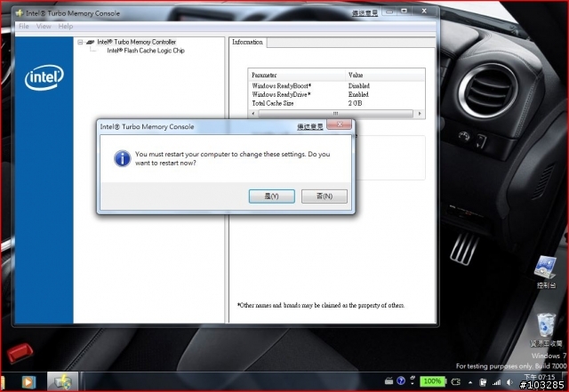Click the Intel Turbo Memory taskbar button
569x392 pixels.
pyautogui.click(x=63, y=381)
